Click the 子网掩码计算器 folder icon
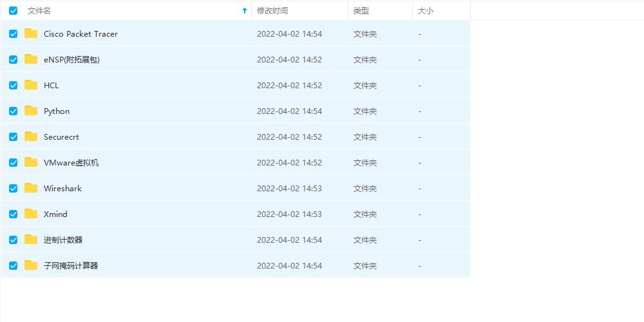The width and height of the screenshot is (644, 322). coord(31,265)
